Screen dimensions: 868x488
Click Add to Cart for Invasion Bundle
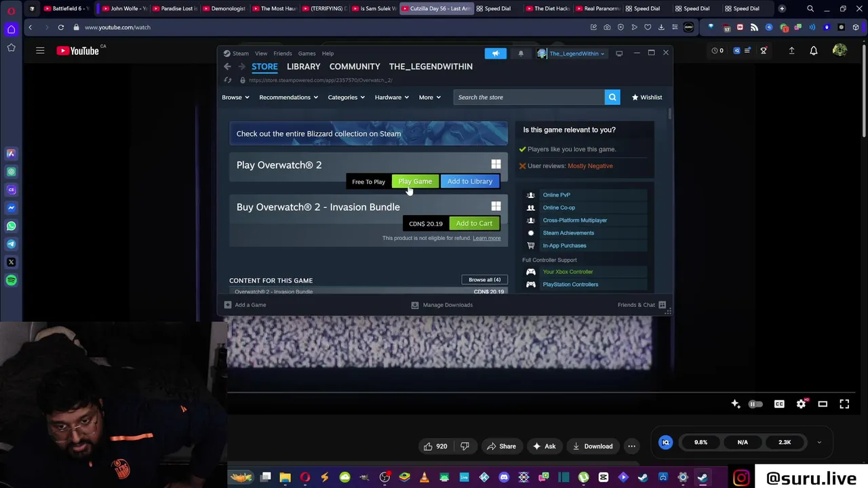(474, 224)
